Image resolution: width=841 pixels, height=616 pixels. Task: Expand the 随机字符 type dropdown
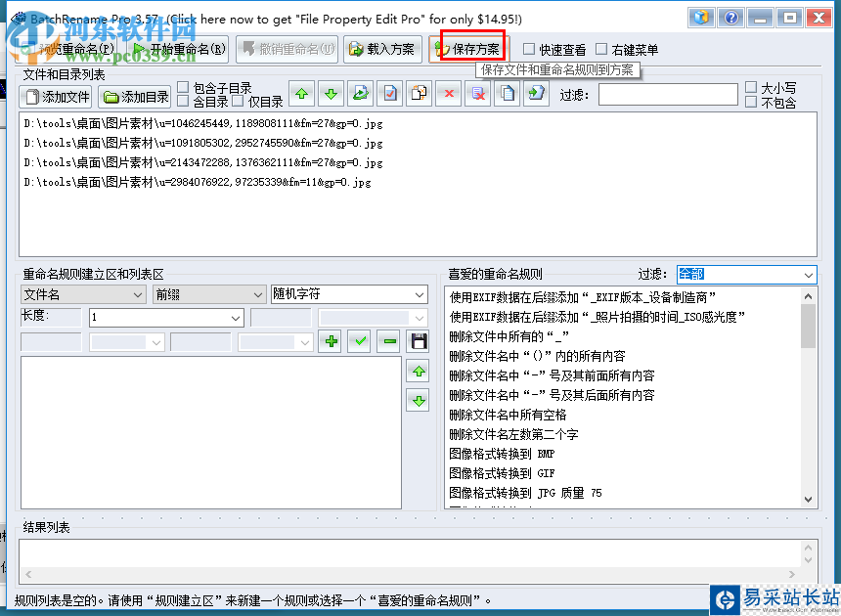tap(349, 294)
